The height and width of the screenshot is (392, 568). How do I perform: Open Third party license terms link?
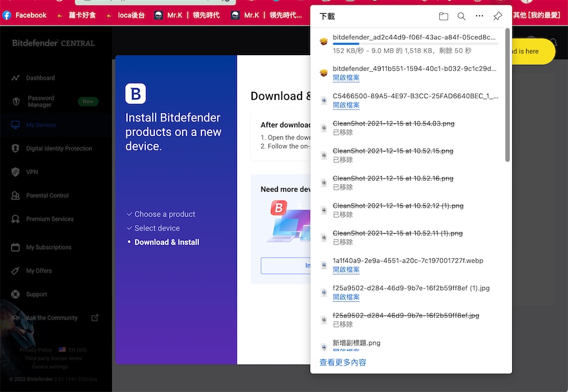(53, 358)
